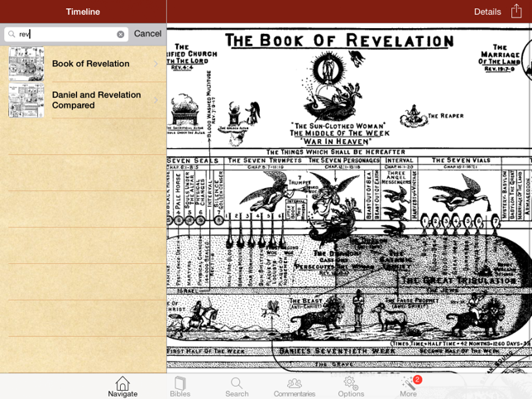
Task: Clear the search text field
Action: coord(120,34)
